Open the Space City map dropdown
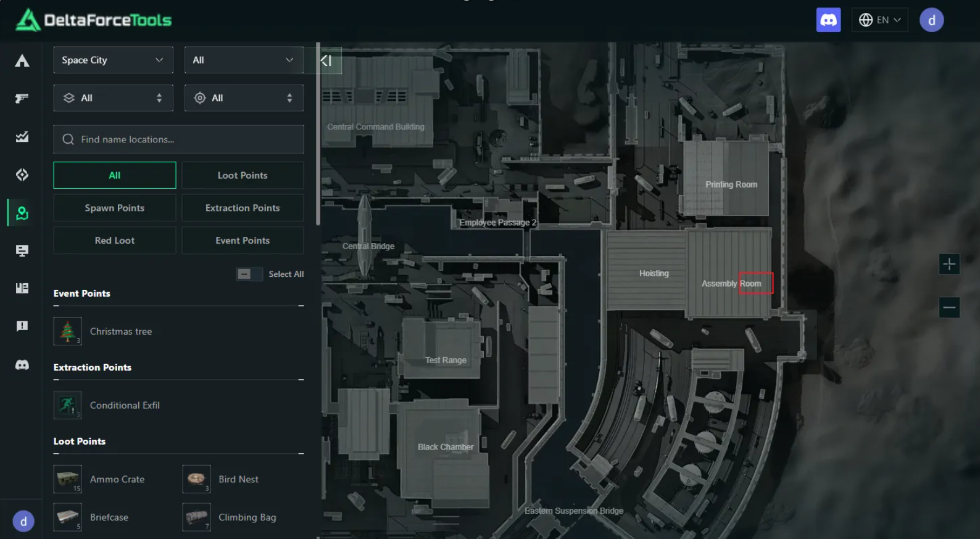 click(113, 60)
